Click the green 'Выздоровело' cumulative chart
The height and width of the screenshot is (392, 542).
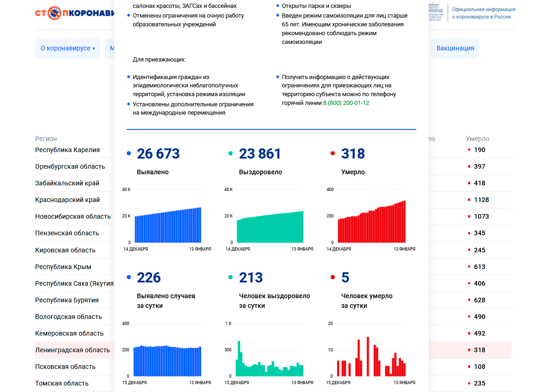point(270,227)
